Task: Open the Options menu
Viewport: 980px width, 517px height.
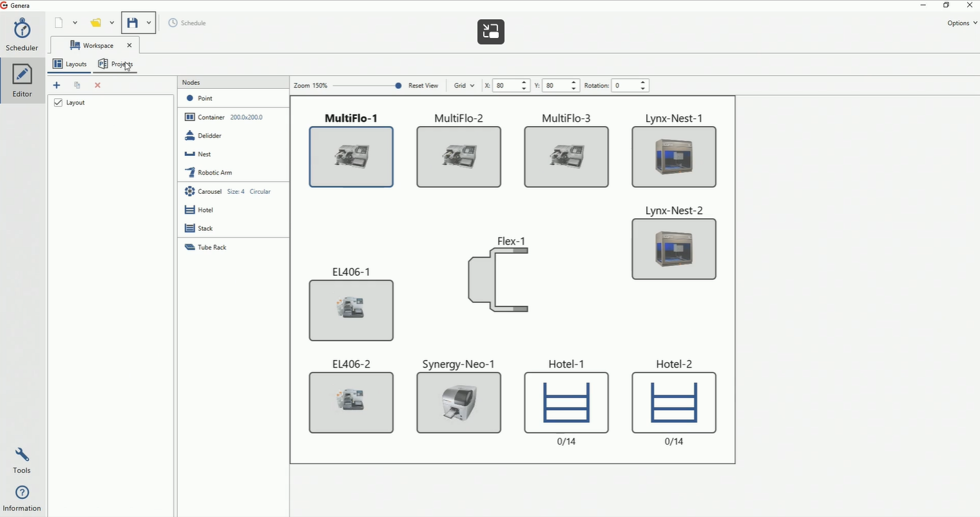Action: click(x=961, y=23)
